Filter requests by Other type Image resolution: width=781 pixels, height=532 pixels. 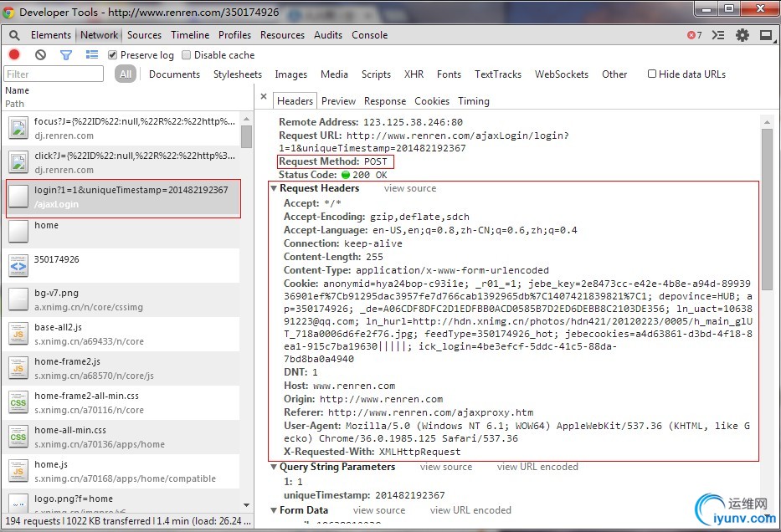click(x=614, y=74)
